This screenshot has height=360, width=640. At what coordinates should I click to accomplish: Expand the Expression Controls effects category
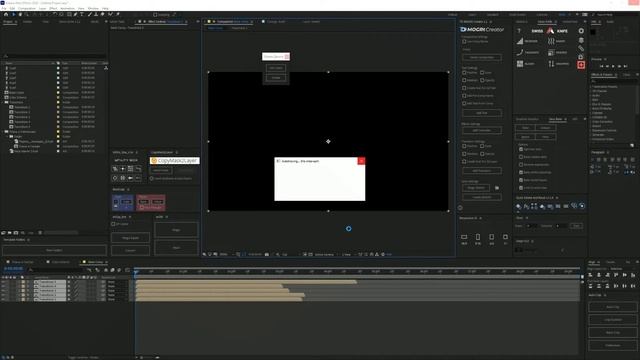(591, 130)
